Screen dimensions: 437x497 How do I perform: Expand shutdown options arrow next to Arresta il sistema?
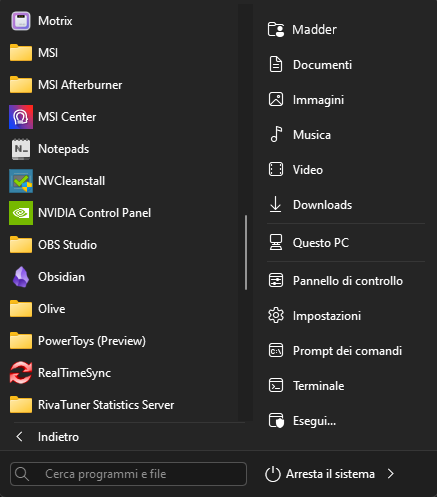(x=391, y=474)
